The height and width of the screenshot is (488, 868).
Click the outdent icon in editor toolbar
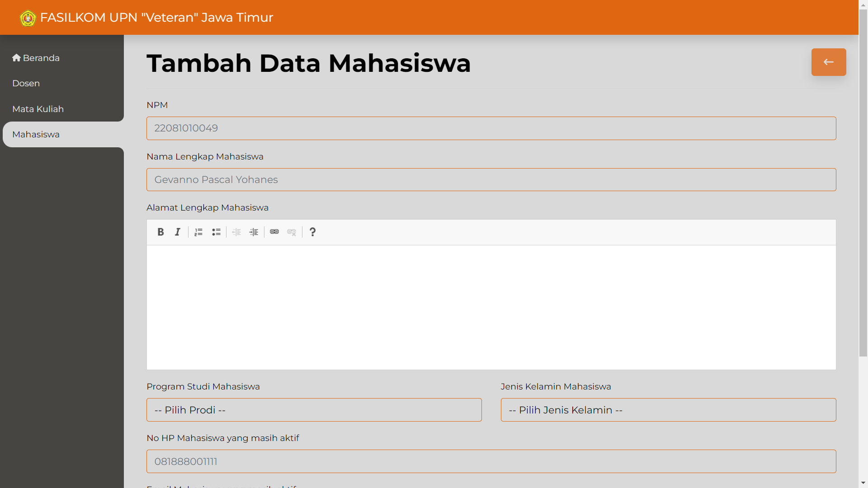[x=236, y=232]
